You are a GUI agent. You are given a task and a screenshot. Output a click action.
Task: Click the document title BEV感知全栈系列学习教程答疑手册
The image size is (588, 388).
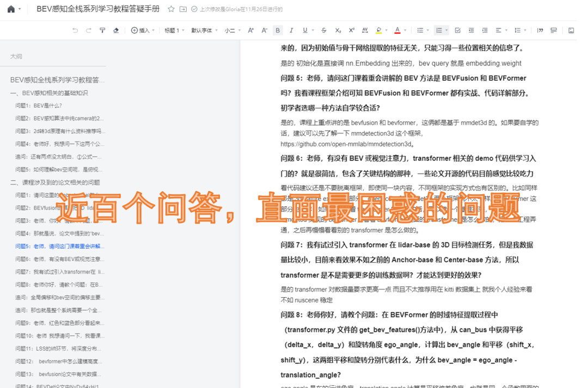(98, 9)
